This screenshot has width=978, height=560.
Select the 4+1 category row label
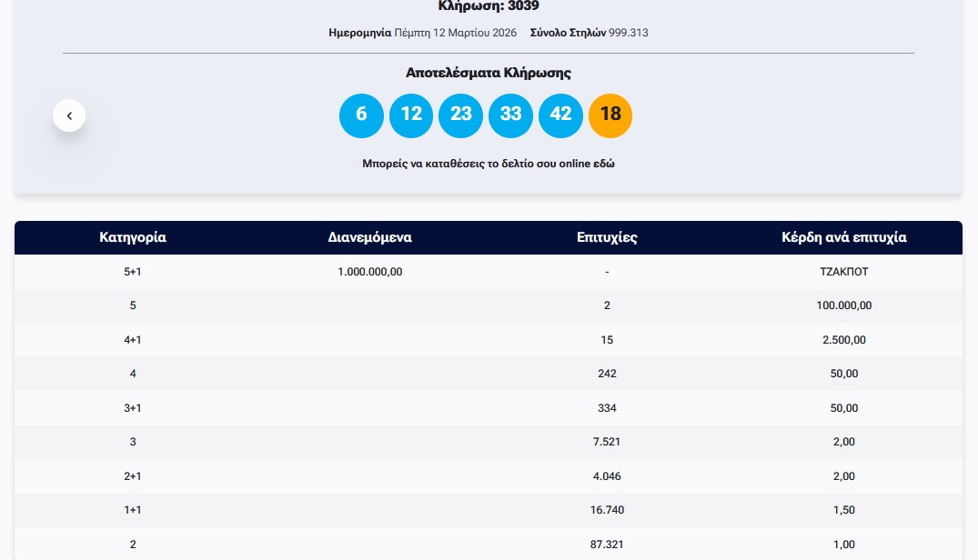click(x=133, y=340)
